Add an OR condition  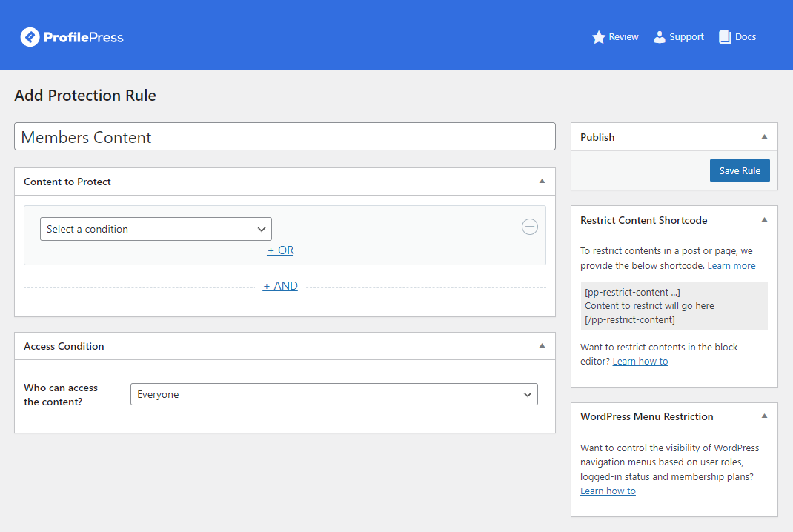280,250
